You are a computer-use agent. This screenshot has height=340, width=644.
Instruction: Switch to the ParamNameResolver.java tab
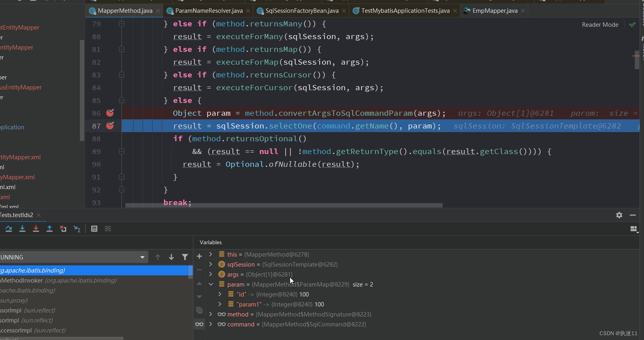[209, 11]
